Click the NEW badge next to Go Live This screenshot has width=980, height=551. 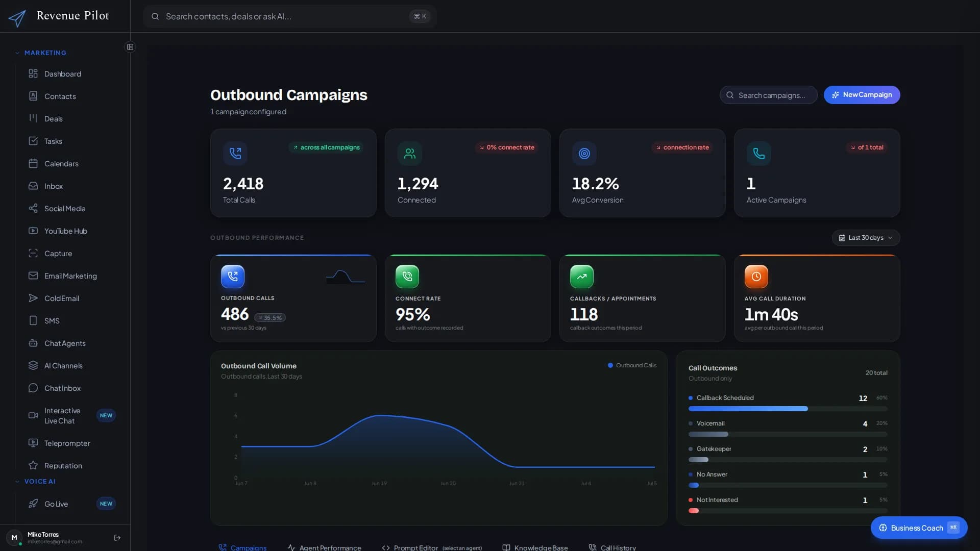(106, 504)
